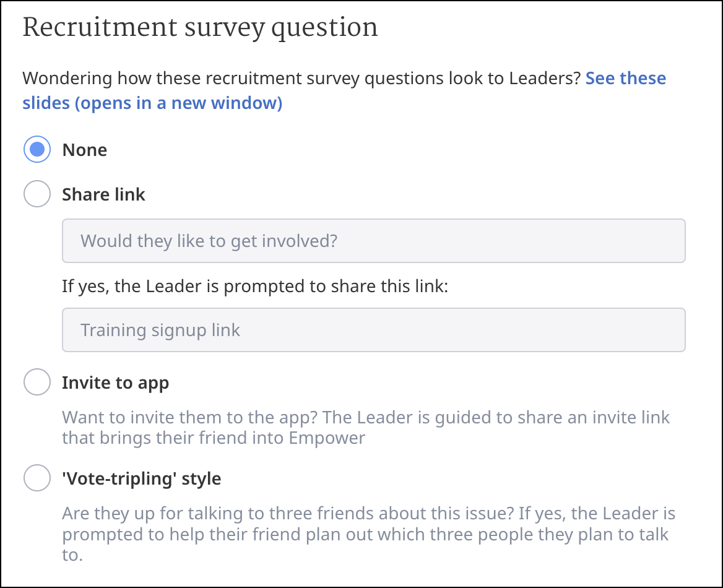The width and height of the screenshot is (723, 588).
Task: Enable the 'Vote-tripling' style radio option
Action: click(37, 478)
